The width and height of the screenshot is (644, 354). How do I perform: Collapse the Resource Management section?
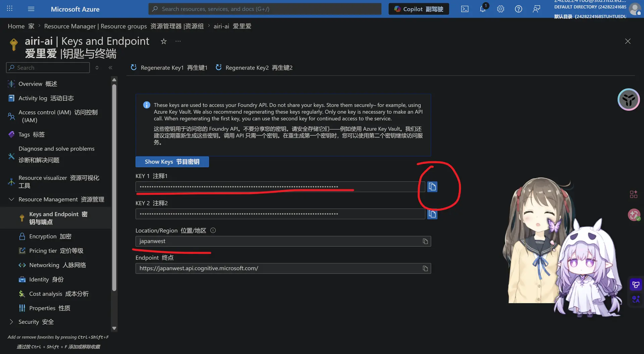[x=11, y=200]
